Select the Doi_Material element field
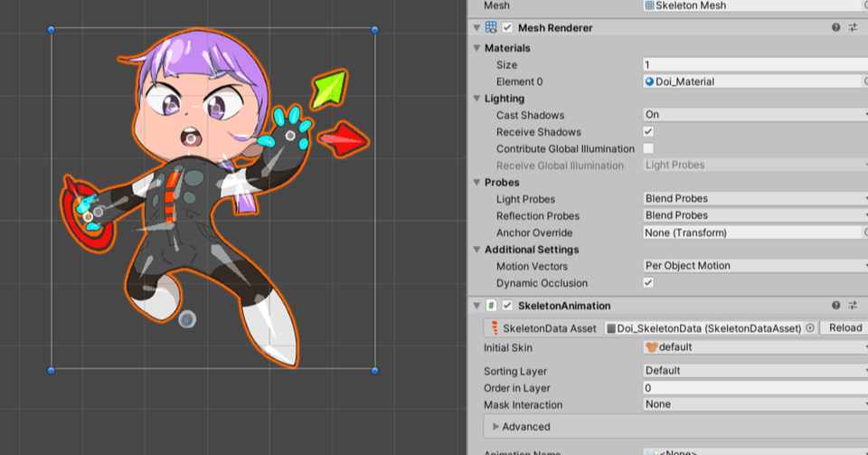Image resolution: width=868 pixels, height=455 pixels. point(755,81)
